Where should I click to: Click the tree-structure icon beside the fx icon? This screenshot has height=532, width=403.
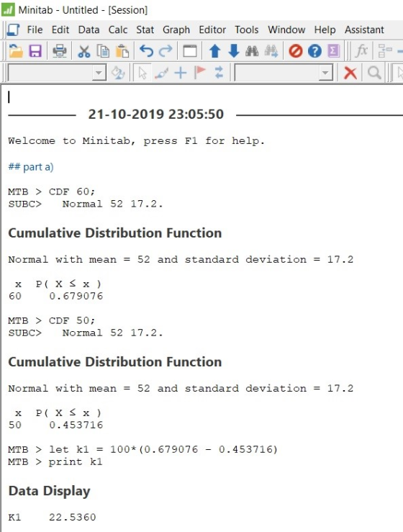pyautogui.click(x=385, y=51)
